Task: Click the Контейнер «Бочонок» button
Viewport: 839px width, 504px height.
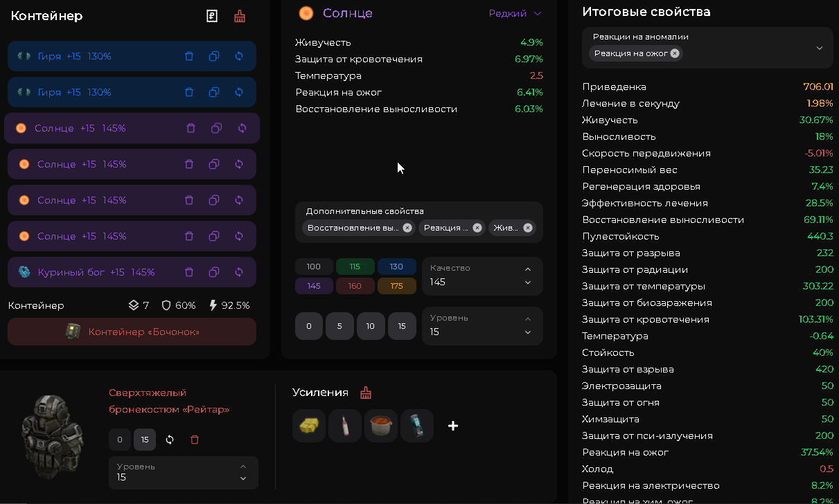Action: [x=132, y=332]
